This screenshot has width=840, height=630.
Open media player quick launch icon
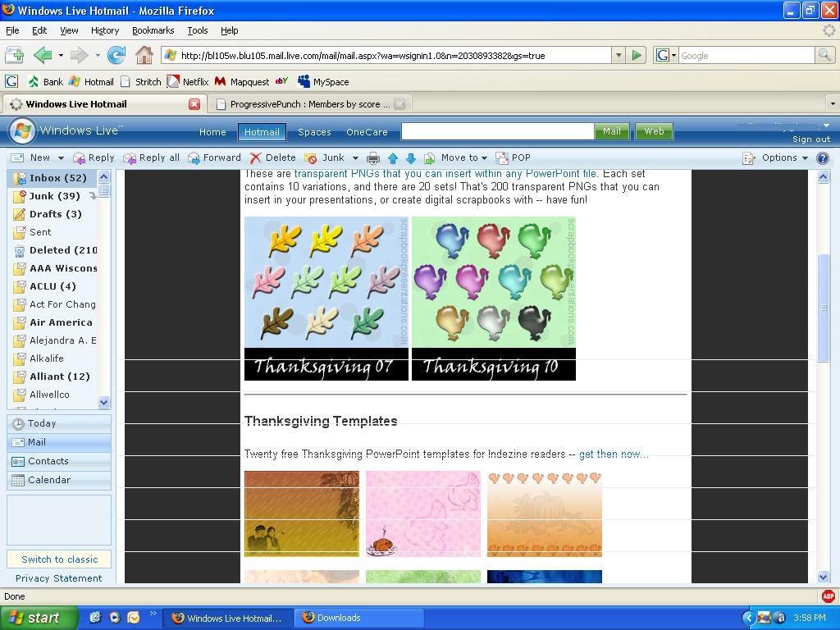[x=115, y=617]
